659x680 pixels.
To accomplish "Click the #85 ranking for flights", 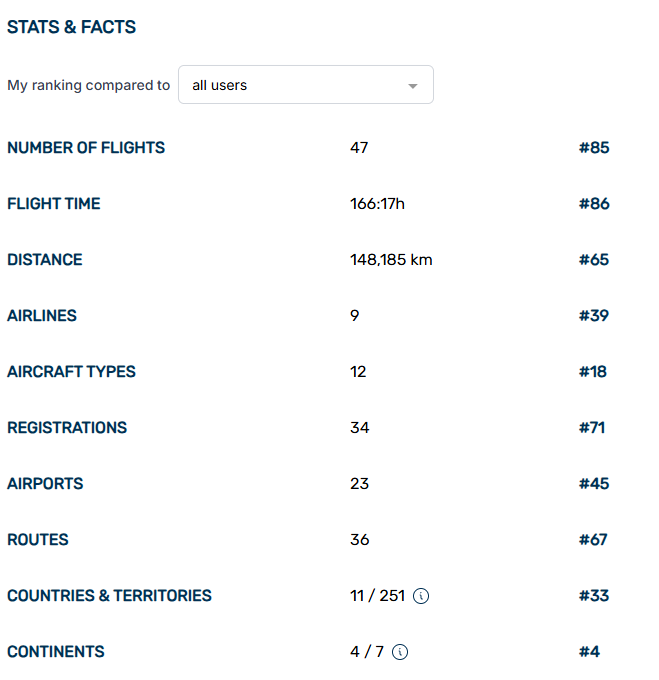I will tap(593, 148).
